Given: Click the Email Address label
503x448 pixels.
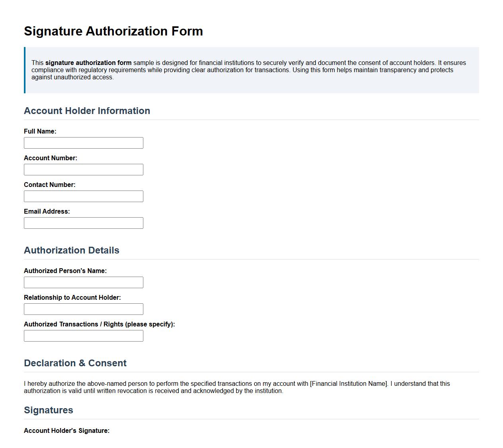Looking at the screenshot, I should pyautogui.click(x=47, y=212).
